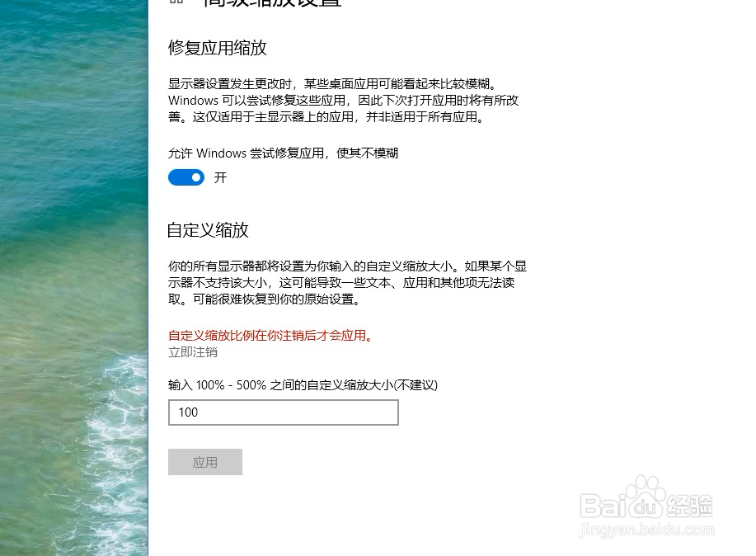
Task: Click the custom scaling description paragraph
Action: [347, 283]
